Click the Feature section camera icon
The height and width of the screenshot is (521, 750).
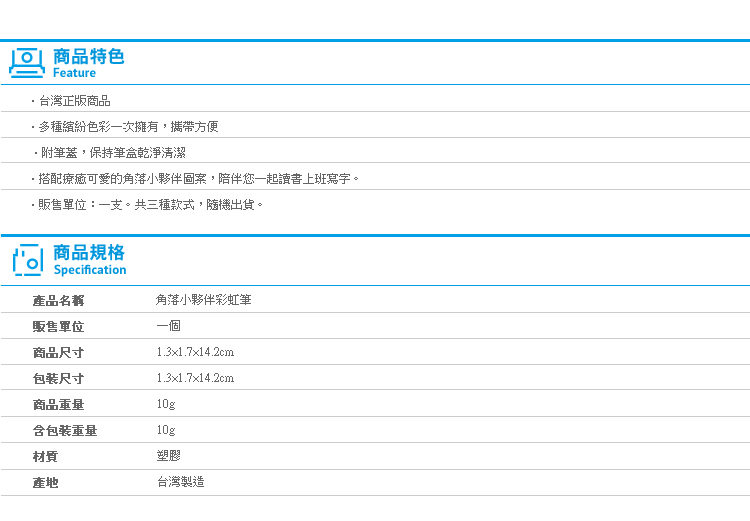click(x=27, y=63)
